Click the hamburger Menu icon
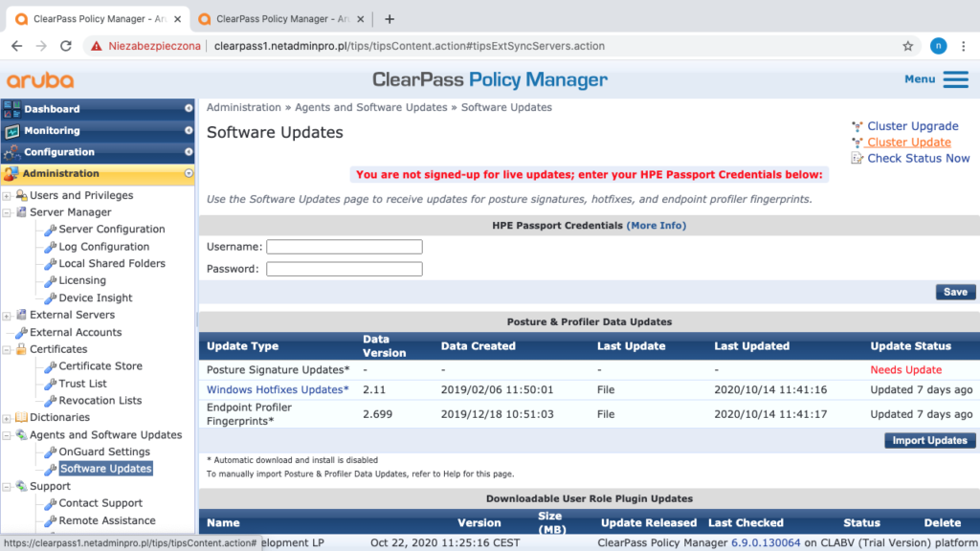The width and height of the screenshot is (980, 551). point(955,79)
